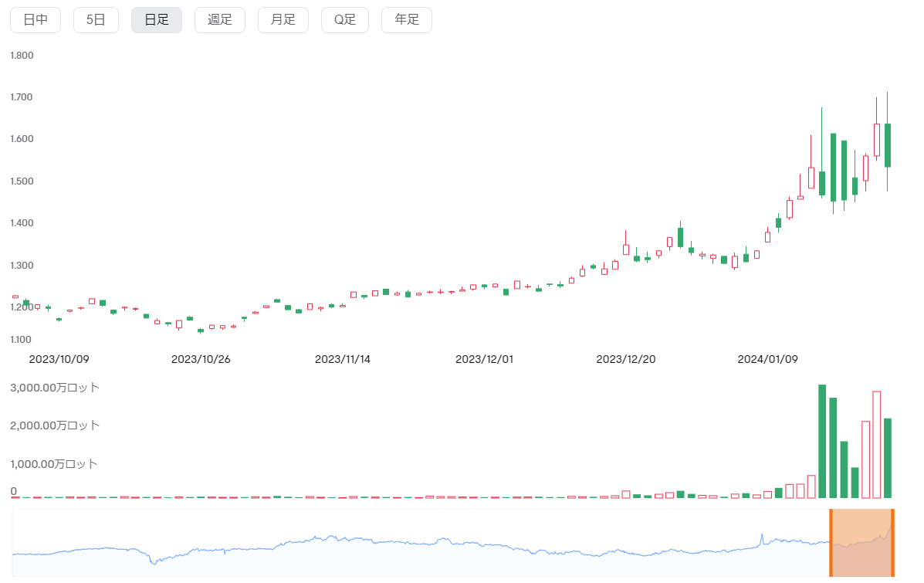Image resolution: width=924 pixels, height=583 pixels.
Task: Click the tallest green volume bar
Action: (x=822, y=441)
